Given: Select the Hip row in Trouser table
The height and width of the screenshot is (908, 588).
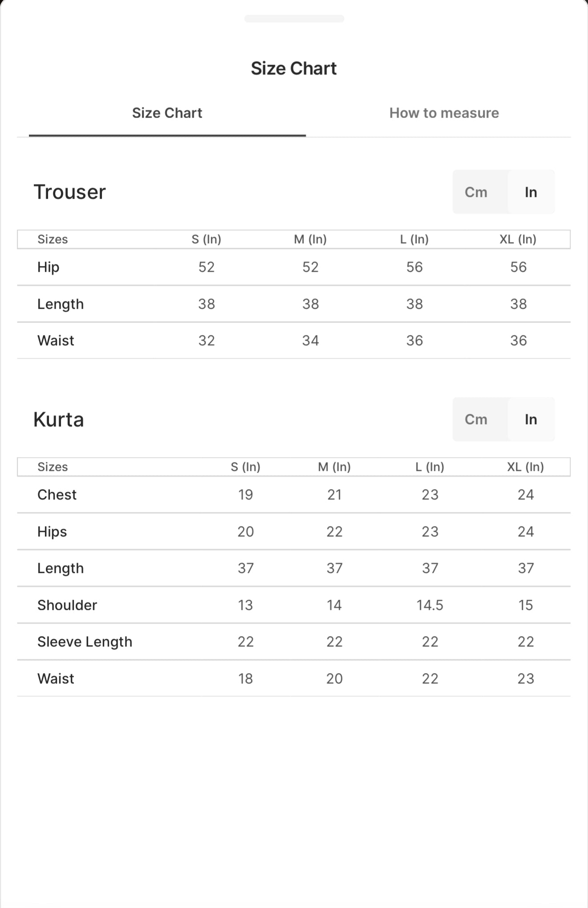Looking at the screenshot, I should coord(49,267).
